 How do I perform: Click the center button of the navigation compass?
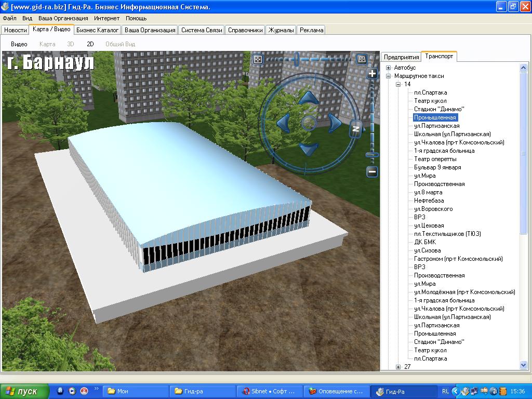coord(309,123)
